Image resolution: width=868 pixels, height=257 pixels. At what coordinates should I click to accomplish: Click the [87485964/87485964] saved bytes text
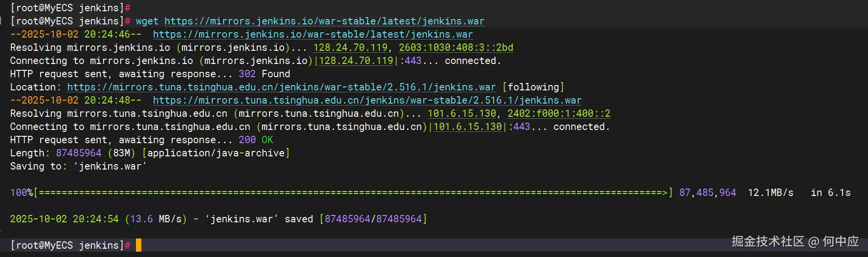373,219
